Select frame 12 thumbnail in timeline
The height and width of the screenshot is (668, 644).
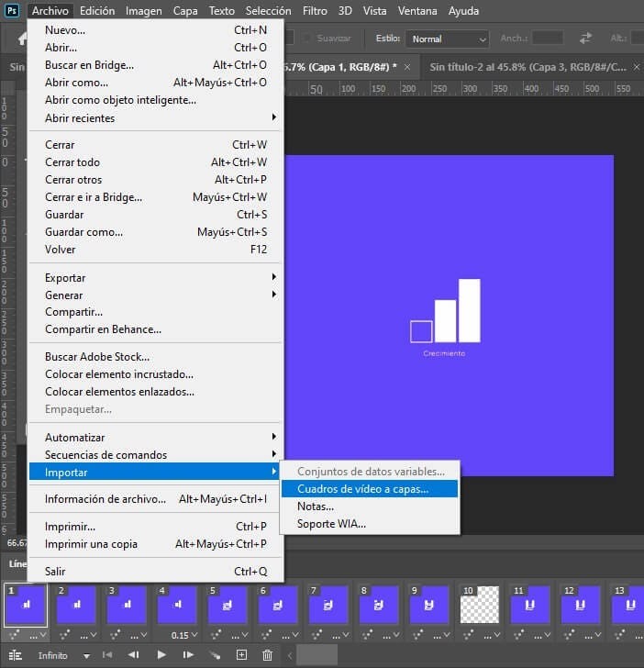(581, 605)
